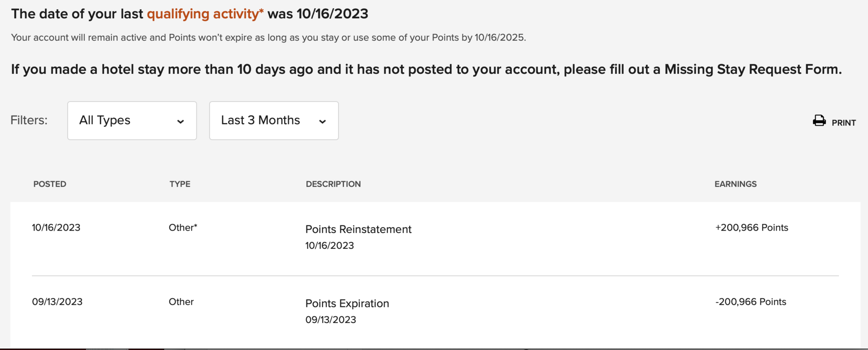
Task: Click the PRINT text label
Action: [844, 123]
